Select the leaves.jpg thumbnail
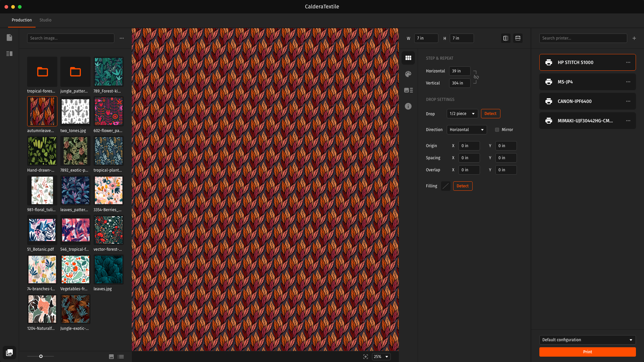The height and width of the screenshot is (362, 644). (109, 269)
